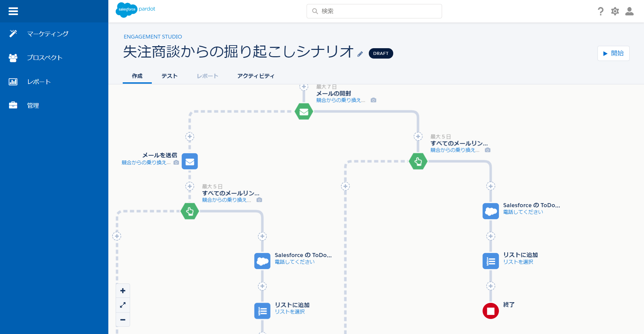Open the hamburger navigation menu
The image size is (644, 334).
click(13, 11)
